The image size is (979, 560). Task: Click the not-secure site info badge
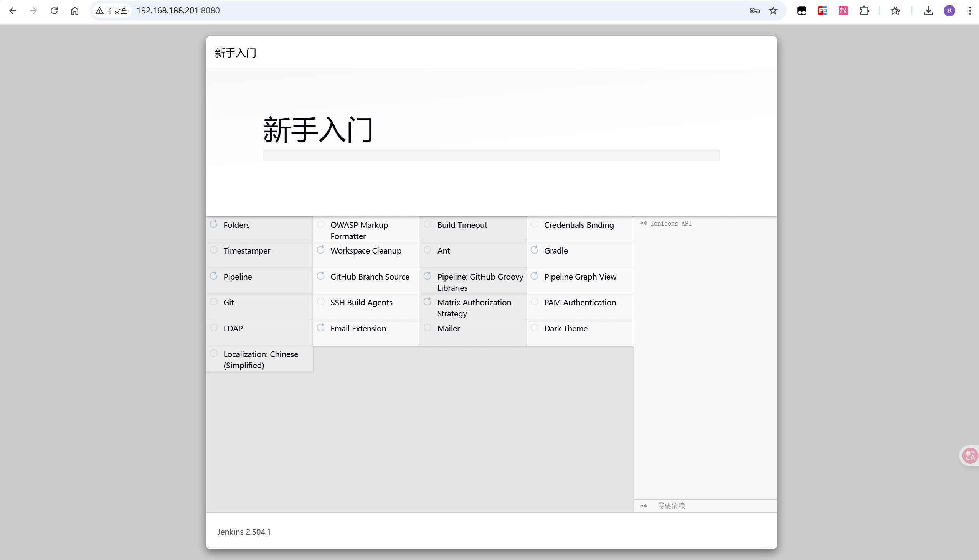tap(112, 11)
